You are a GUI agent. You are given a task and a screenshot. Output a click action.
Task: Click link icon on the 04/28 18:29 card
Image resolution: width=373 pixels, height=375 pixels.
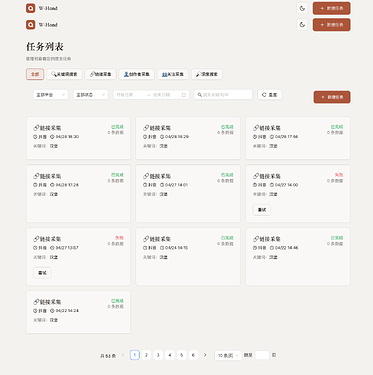146,128
